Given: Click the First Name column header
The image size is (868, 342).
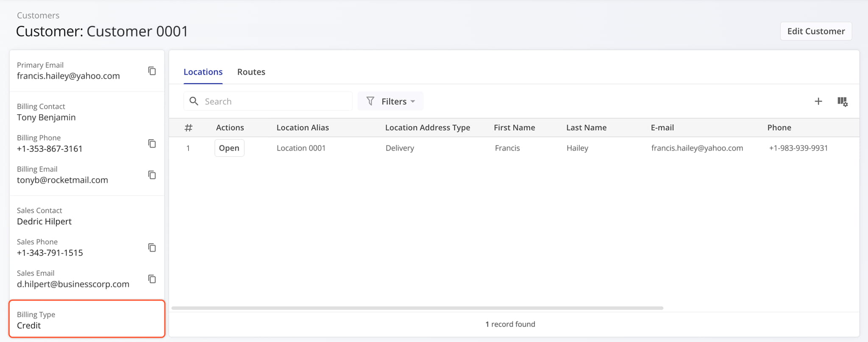Looking at the screenshot, I should [x=514, y=127].
